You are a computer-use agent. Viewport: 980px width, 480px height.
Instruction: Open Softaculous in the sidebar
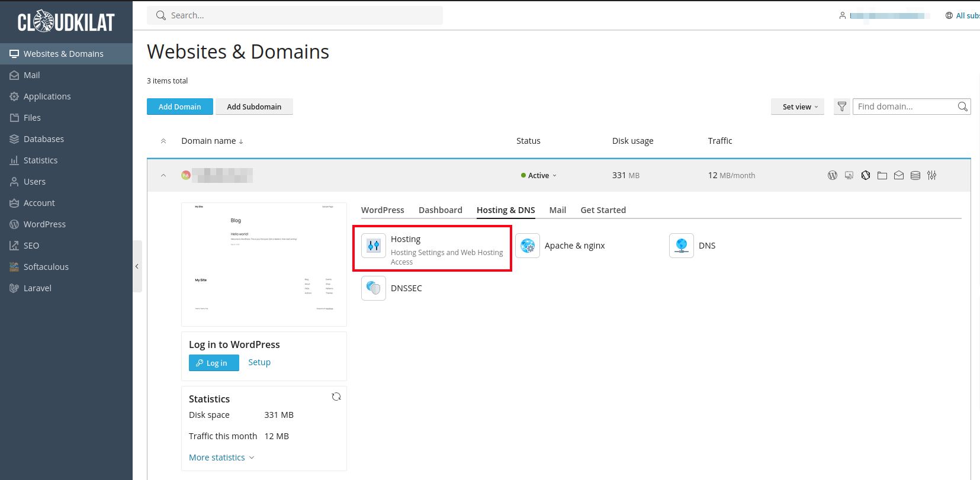click(x=66, y=267)
